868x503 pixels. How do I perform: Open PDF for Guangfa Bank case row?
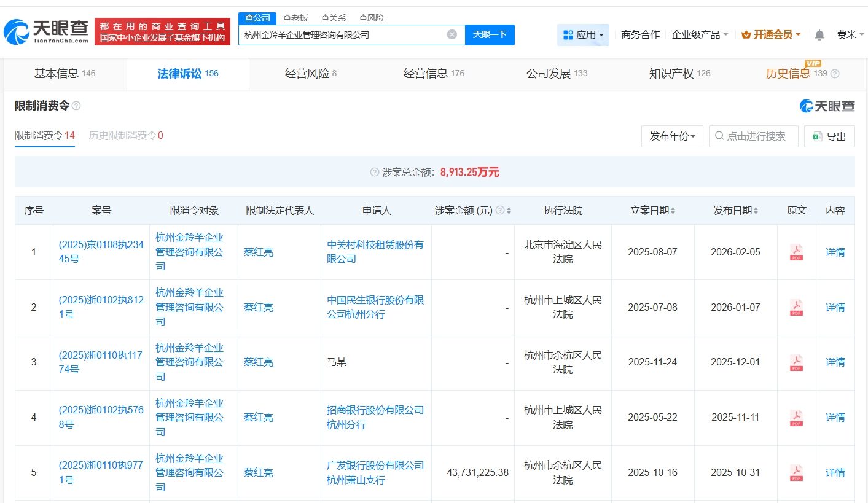coord(796,473)
